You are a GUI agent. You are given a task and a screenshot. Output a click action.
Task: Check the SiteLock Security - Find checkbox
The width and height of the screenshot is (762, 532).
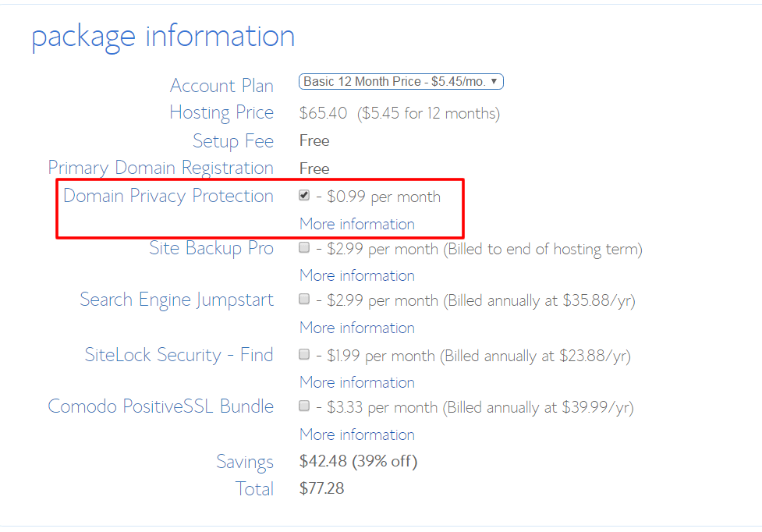tap(304, 355)
